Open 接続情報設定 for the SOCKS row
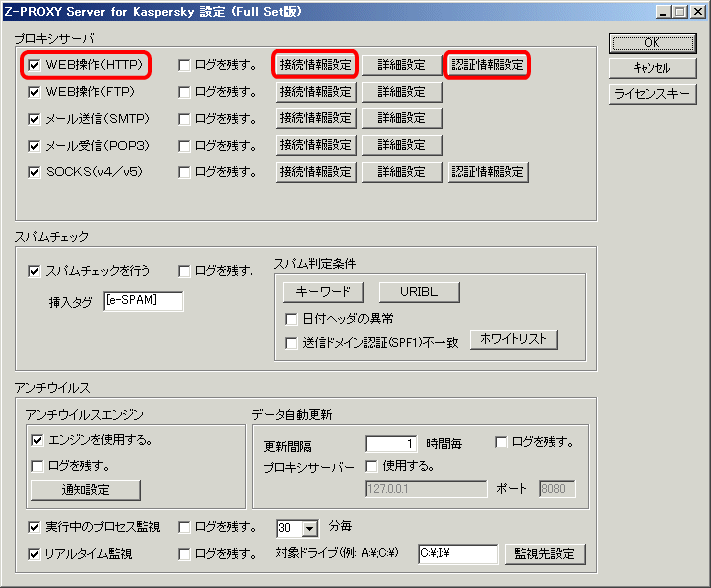This screenshot has height=588, width=711. click(316, 172)
